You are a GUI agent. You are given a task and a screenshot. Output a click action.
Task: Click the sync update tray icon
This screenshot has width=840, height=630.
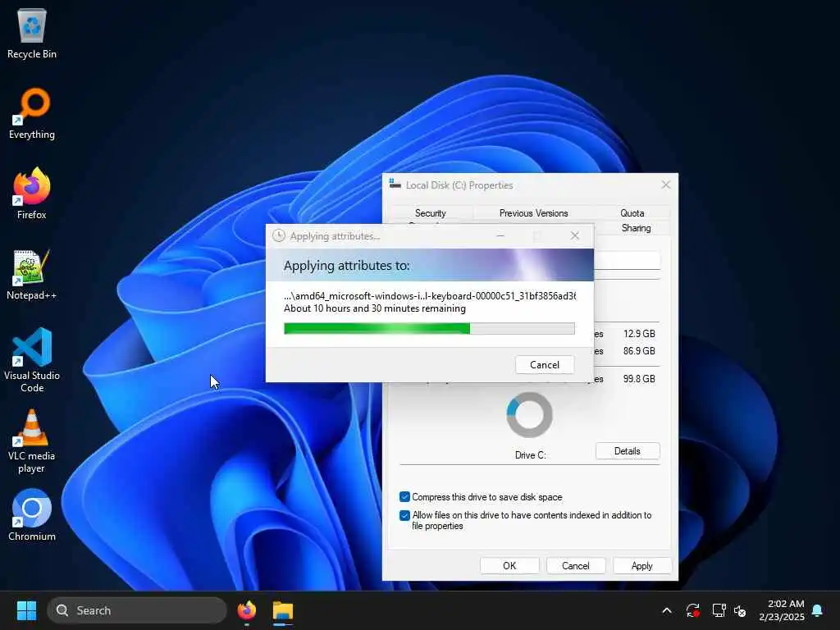(692, 610)
